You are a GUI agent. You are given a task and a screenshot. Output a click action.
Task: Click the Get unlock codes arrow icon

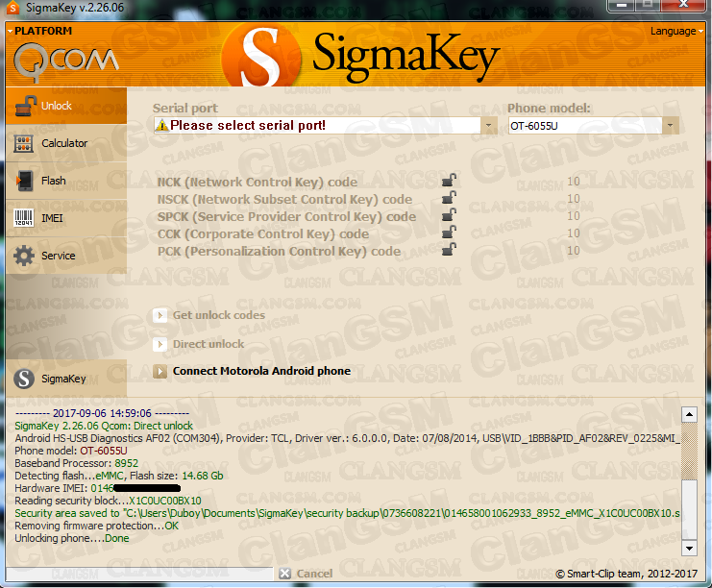(160, 315)
